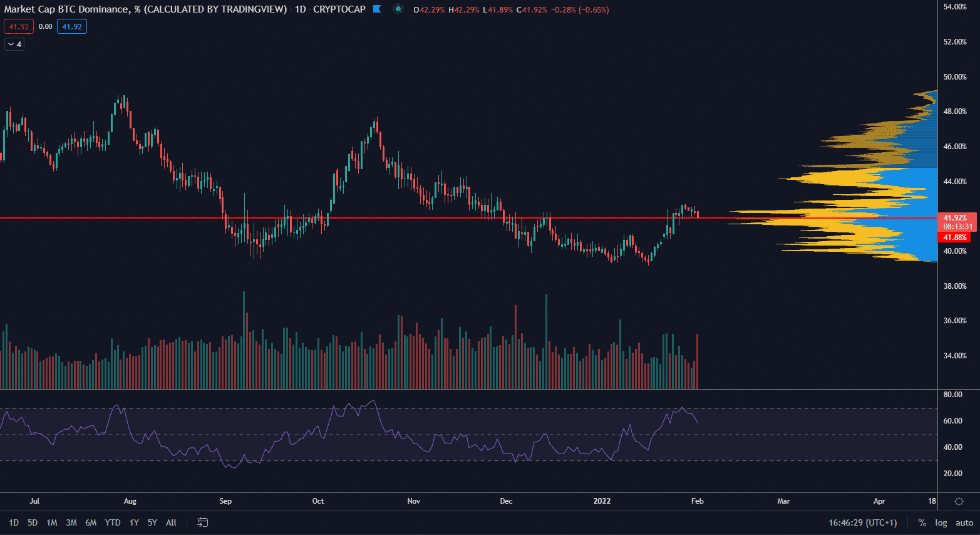Click the blue 41.92 buy price box
The height and width of the screenshot is (535, 980).
[72, 27]
